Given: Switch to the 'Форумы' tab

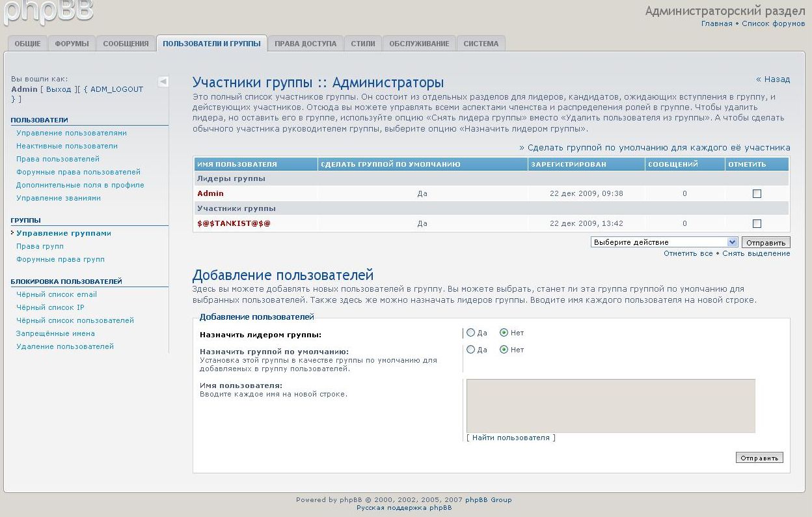Looking at the screenshot, I should coord(72,44).
